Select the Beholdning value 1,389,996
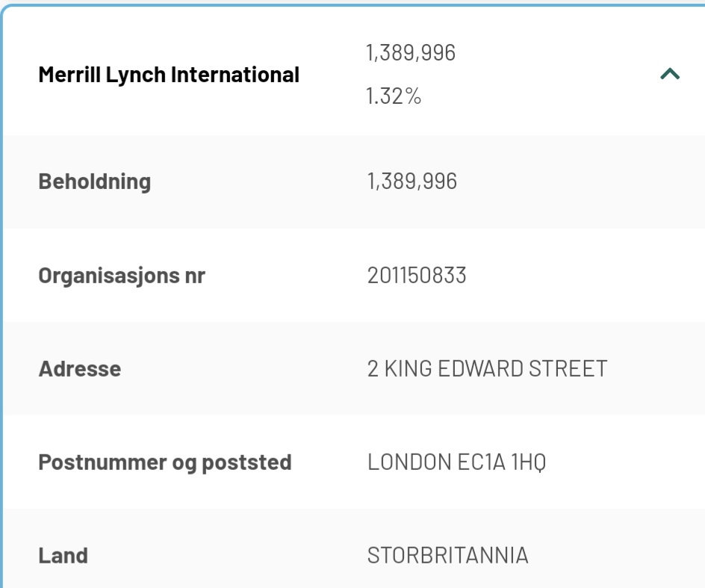 [x=412, y=182]
